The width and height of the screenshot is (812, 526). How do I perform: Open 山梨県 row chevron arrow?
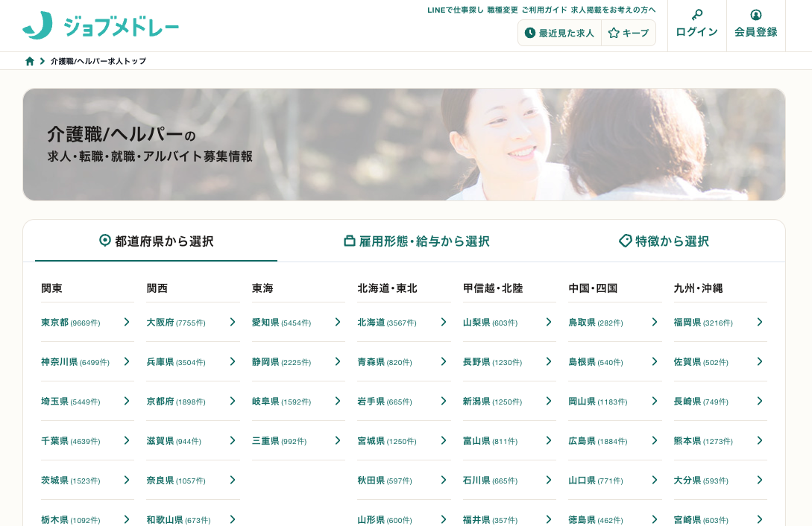click(x=548, y=322)
